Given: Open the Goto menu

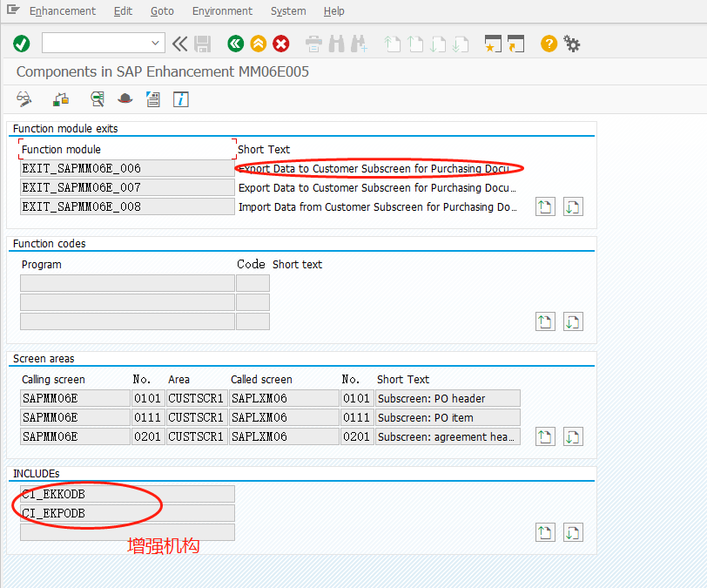Looking at the screenshot, I should [x=162, y=10].
